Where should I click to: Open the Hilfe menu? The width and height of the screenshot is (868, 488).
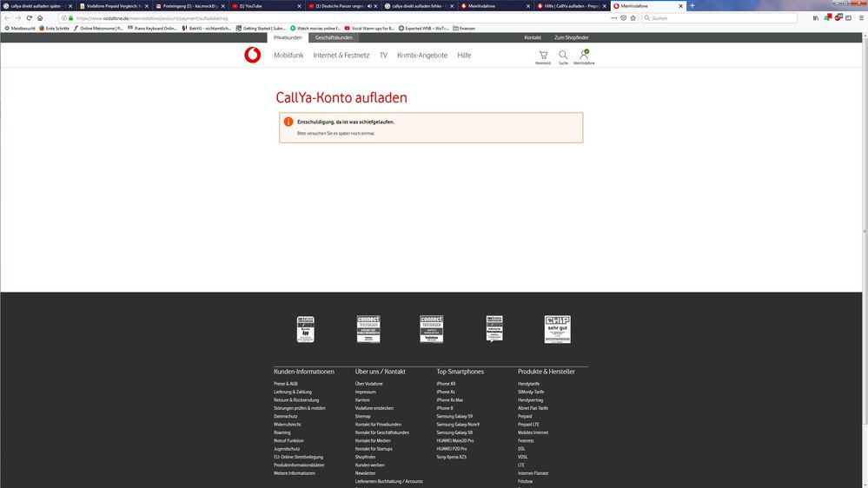click(x=465, y=56)
